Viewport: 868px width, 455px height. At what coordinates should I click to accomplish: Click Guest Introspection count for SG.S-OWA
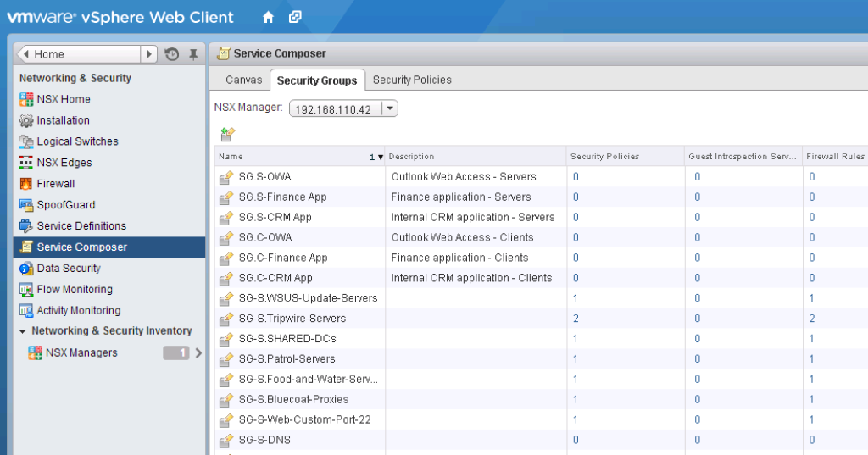[x=697, y=176]
